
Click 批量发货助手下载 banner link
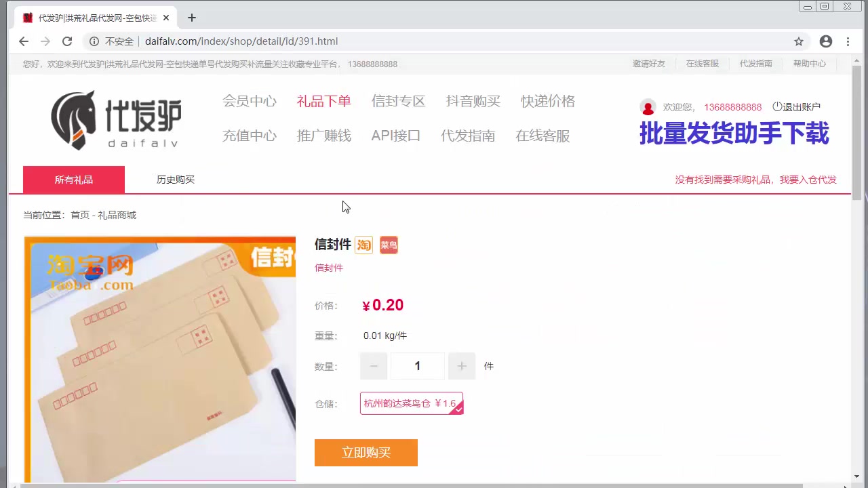click(x=734, y=134)
